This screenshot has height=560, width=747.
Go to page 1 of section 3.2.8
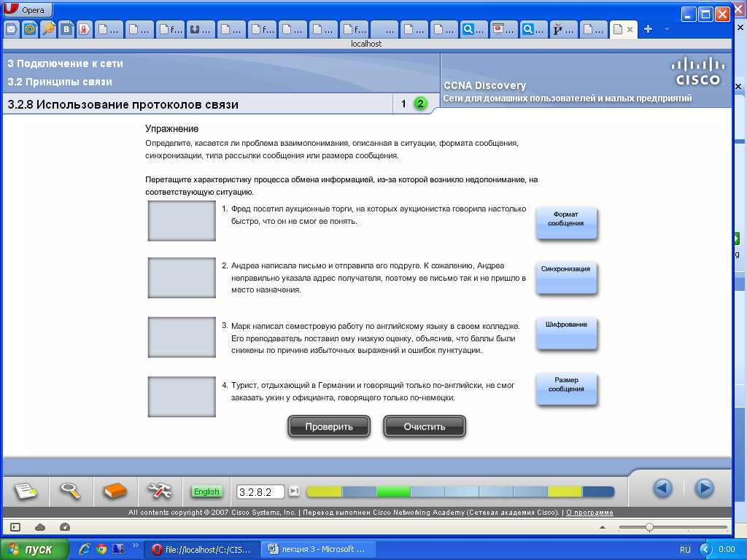pos(403,104)
